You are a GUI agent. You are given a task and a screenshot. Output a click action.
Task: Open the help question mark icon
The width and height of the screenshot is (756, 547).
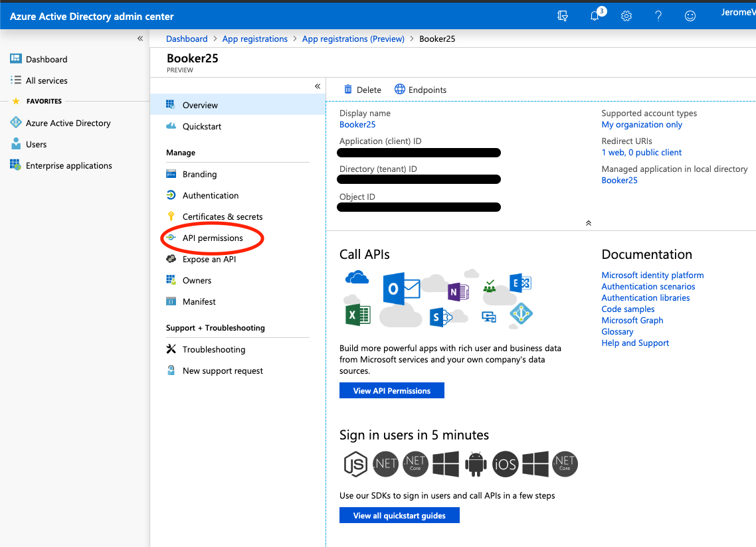658,15
